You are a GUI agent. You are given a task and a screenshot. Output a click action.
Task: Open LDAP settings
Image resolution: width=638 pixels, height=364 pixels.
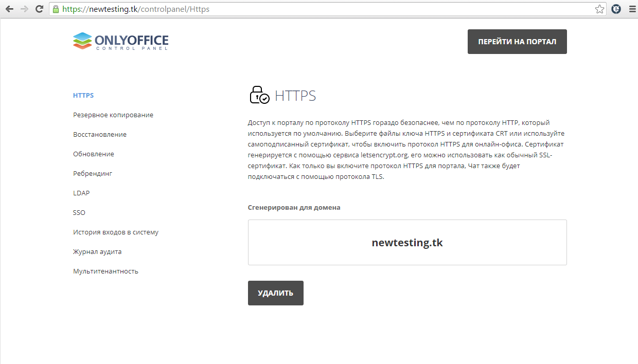click(81, 193)
